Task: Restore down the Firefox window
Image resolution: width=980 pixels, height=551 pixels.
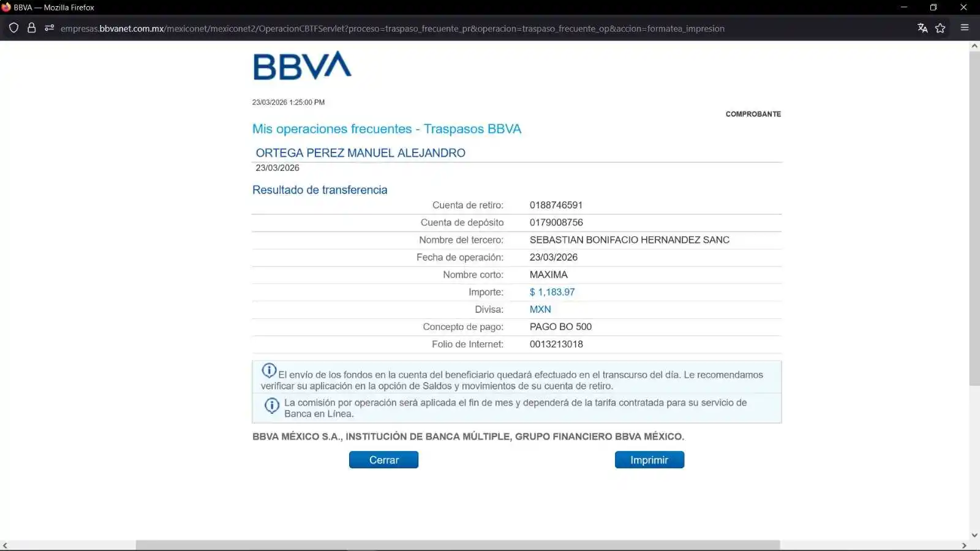Action: coord(933,7)
